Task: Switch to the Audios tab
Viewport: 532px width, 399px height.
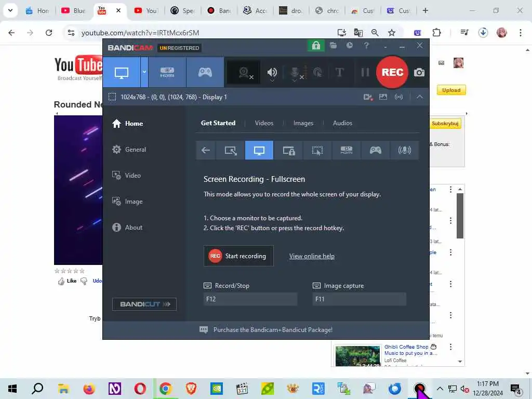Action: tap(342, 123)
